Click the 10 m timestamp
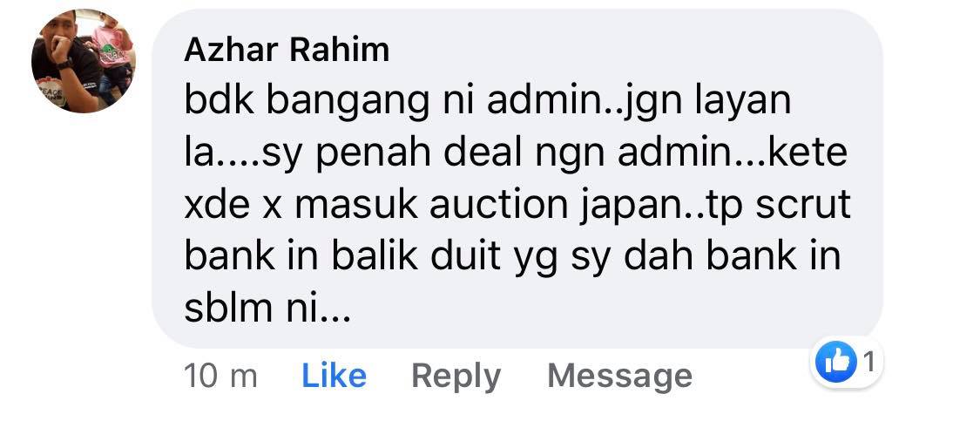The image size is (980, 421). click(x=220, y=377)
